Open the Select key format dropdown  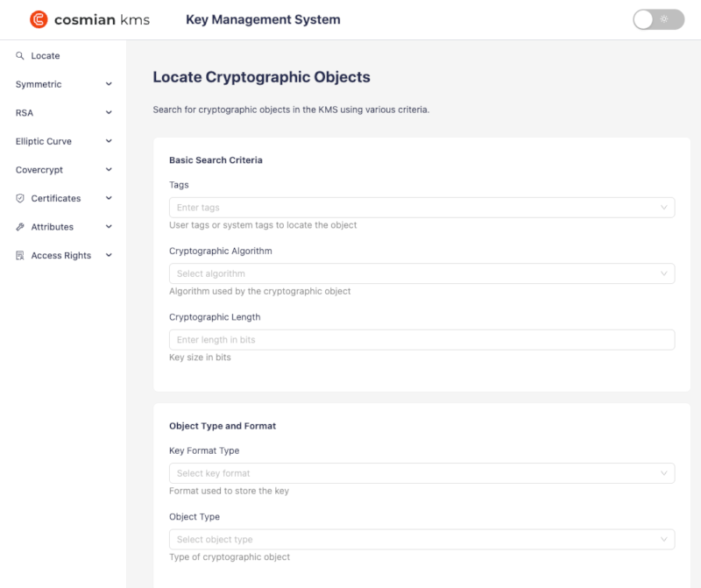click(421, 473)
